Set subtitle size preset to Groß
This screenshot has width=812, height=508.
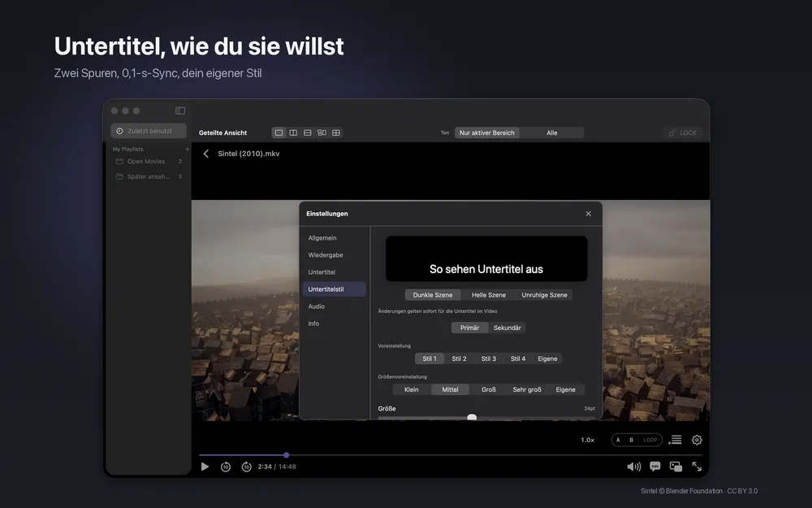pos(488,390)
